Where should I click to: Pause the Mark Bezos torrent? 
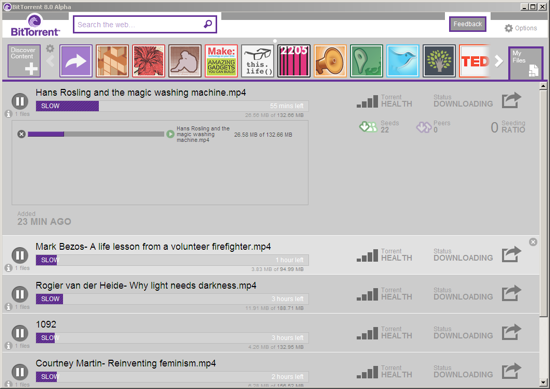click(20, 255)
